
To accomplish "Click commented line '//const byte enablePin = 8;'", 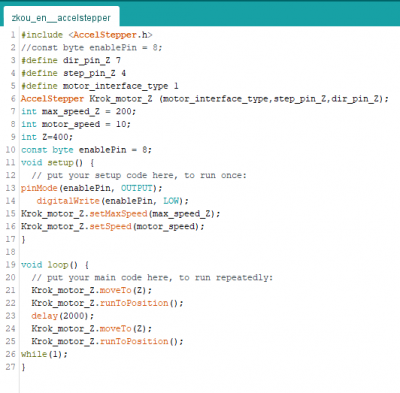I will [x=92, y=48].
